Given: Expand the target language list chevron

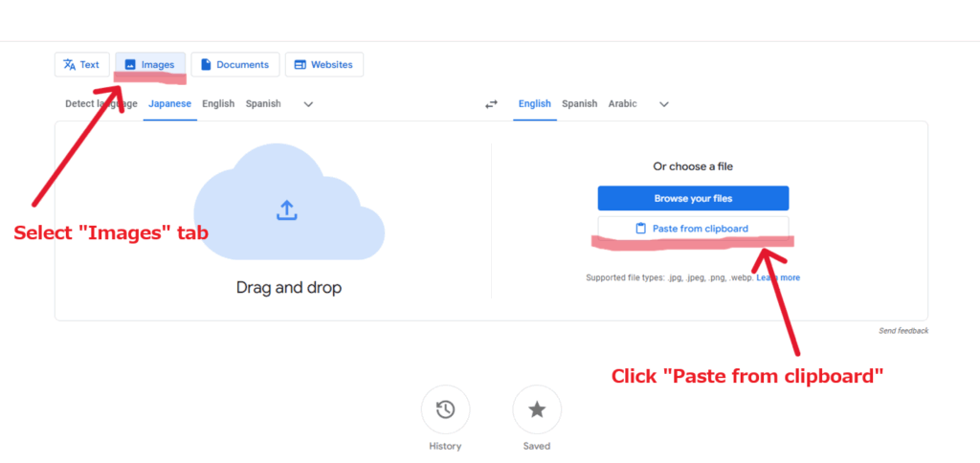Looking at the screenshot, I should pos(664,104).
